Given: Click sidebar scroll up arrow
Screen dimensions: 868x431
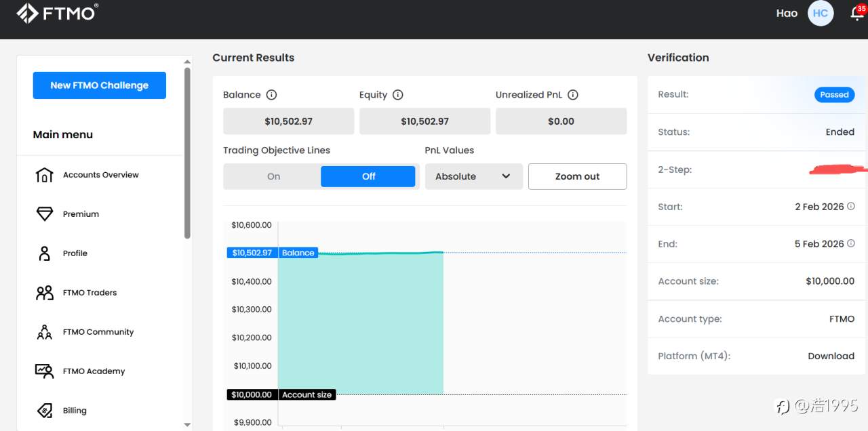Looking at the screenshot, I should (187, 62).
